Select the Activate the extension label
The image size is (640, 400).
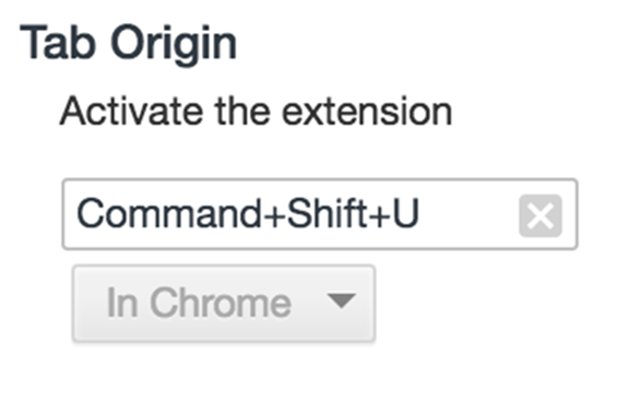coord(256,111)
